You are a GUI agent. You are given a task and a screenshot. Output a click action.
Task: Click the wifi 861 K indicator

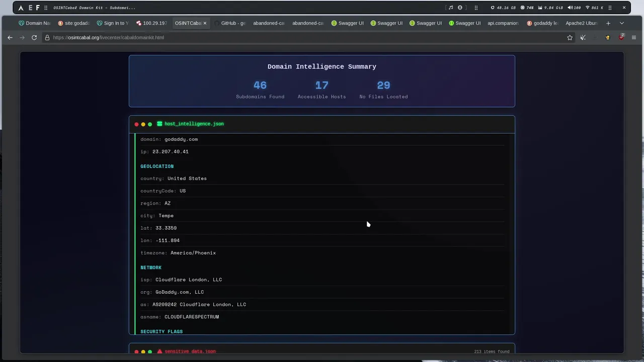[x=594, y=8]
